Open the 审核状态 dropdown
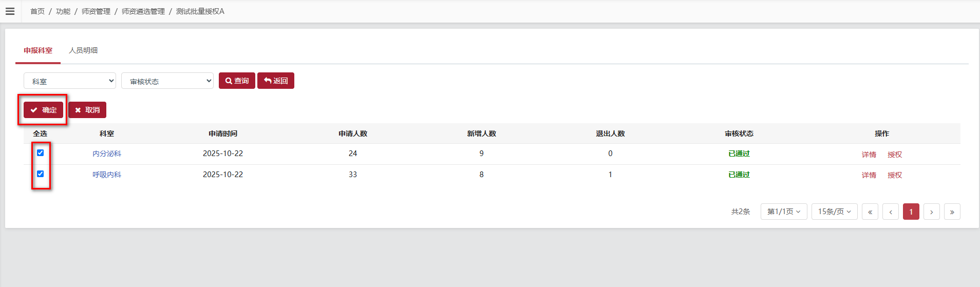This screenshot has width=980, height=287. 167,81
